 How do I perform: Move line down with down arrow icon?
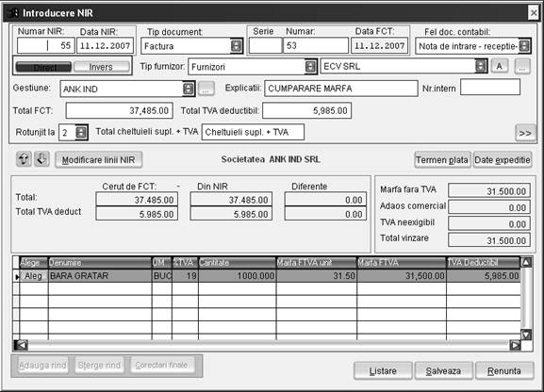pos(41,159)
